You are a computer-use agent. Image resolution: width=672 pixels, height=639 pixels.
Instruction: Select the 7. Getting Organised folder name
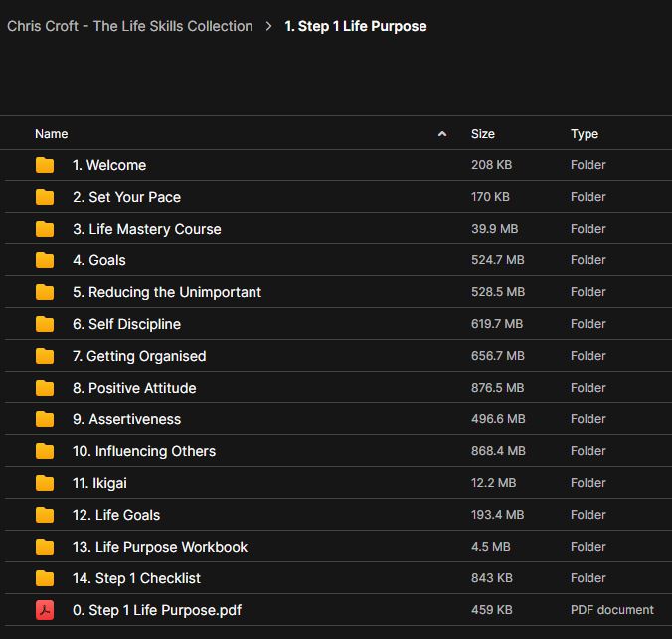tap(139, 356)
